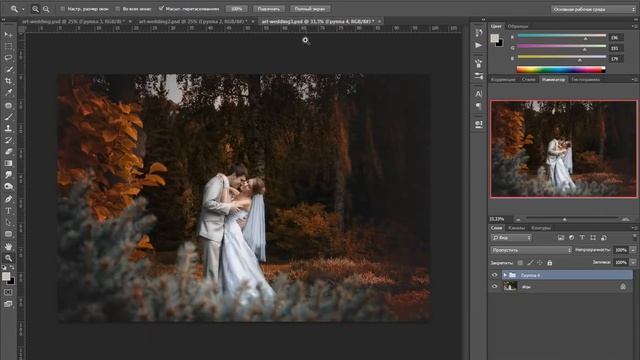Hide the Фон background layer
The height and width of the screenshot is (360, 640).
click(x=495, y=287)
